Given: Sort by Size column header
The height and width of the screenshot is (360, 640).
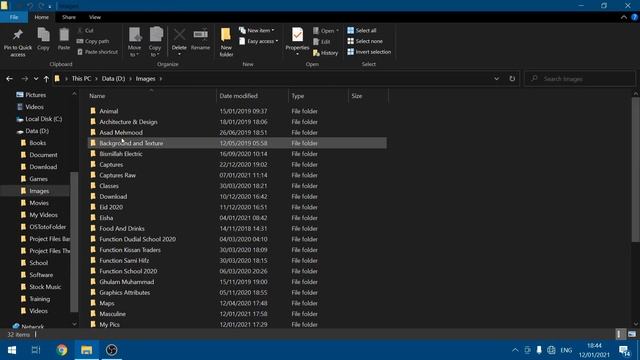Looking at the screenshot, I should (368, 96).
